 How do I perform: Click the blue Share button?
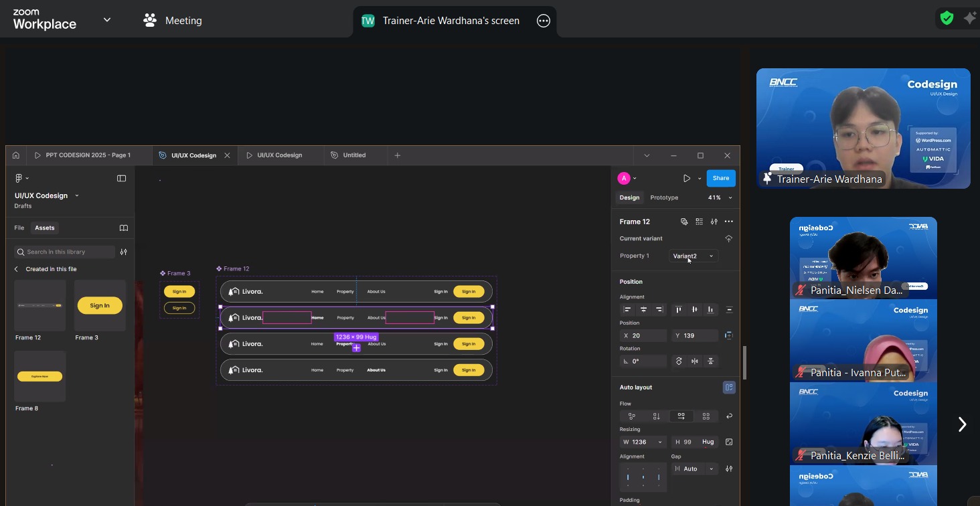click(x=720, y=178)
